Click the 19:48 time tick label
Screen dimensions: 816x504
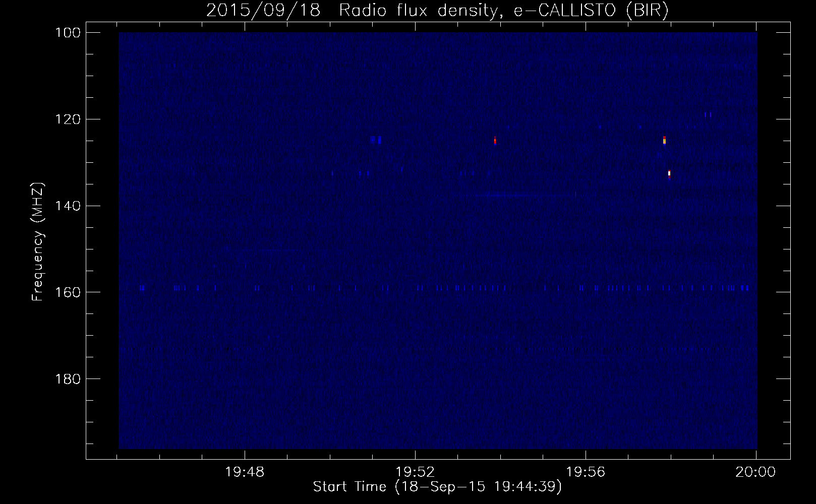pos(245,472)
